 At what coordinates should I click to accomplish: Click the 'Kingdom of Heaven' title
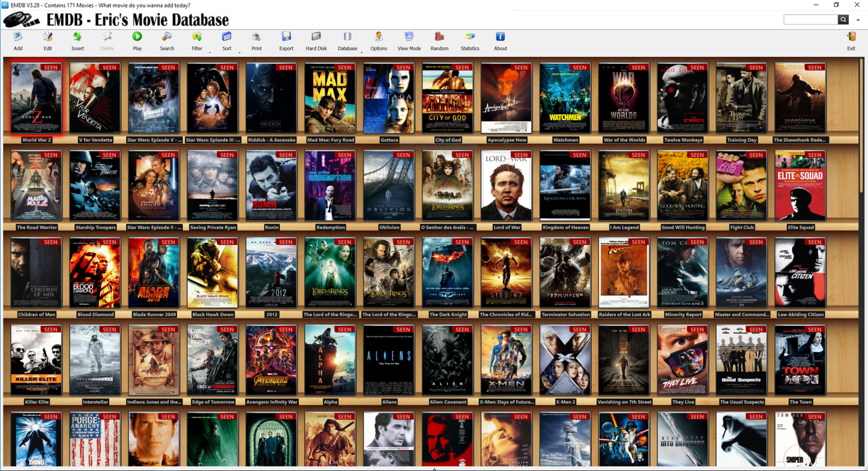[x=566, y=227]
